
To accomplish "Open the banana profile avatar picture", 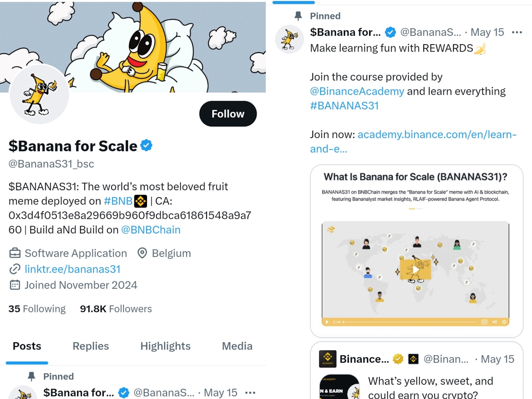I will point(39,94).
